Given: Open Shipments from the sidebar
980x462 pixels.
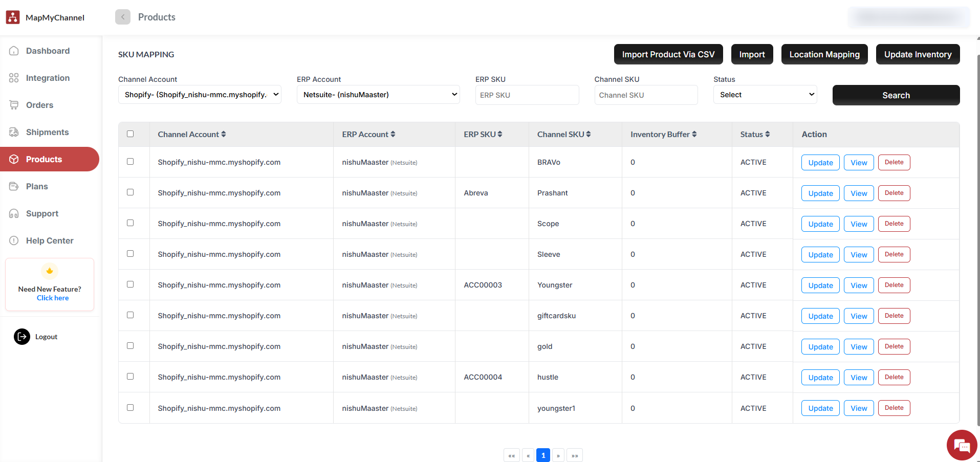Looking at the screenshot, I should 47,132.
